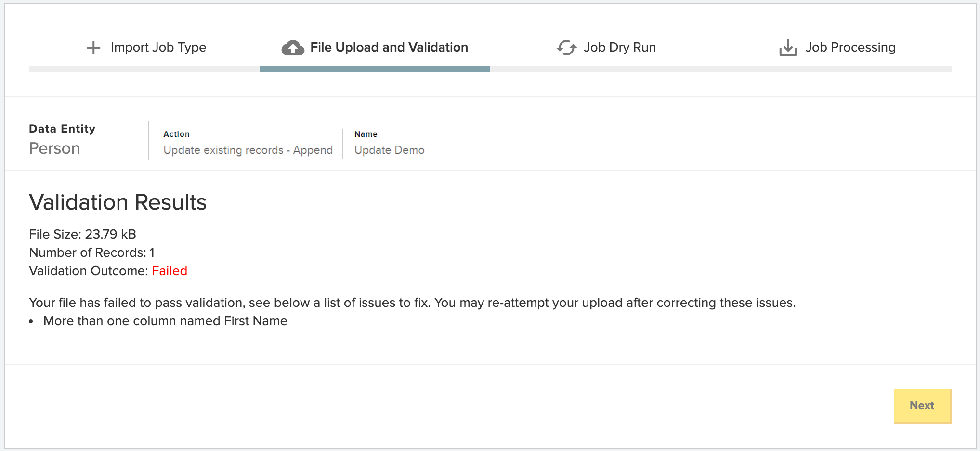Viewport: 980px width, 451px height.
Task: Open the Import Job Type step
Action: (x=146, y=47)
